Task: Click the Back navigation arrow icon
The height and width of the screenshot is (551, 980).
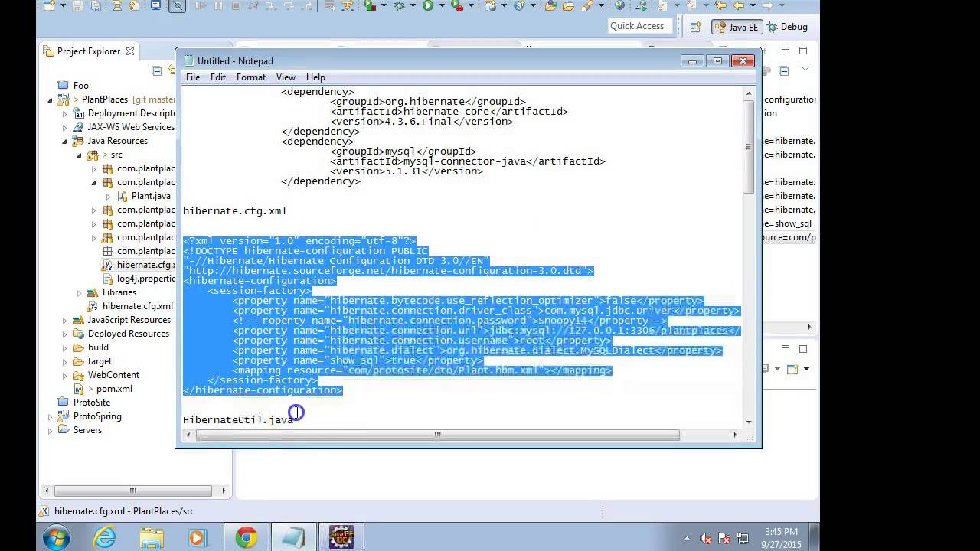Action: click(x=739, y=6)
